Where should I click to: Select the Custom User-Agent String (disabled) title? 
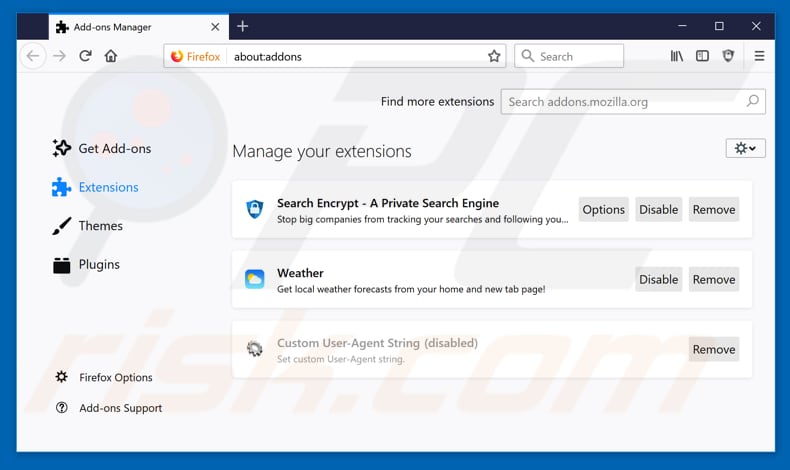[x=377, y=343]
